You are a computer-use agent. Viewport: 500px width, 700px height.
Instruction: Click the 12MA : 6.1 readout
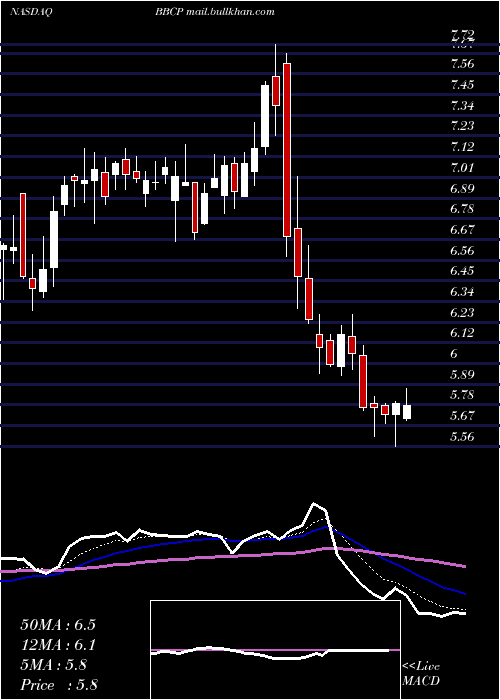point(58,645)
